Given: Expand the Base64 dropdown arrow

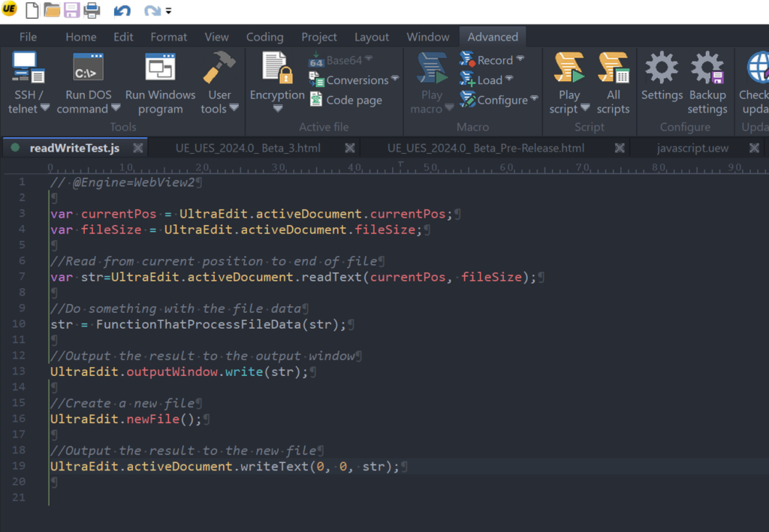Looking at the screenshot, I should tap(368, 59).
